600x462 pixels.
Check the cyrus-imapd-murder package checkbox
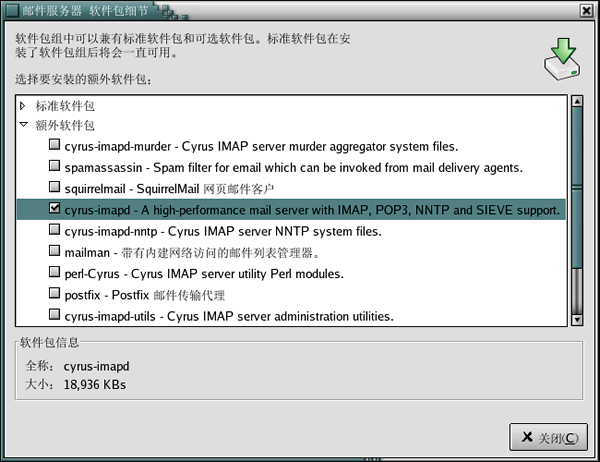point(54,144)
